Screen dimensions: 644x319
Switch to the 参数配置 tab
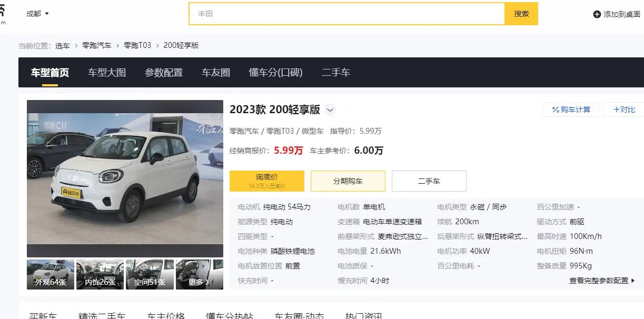click(165, 73)
